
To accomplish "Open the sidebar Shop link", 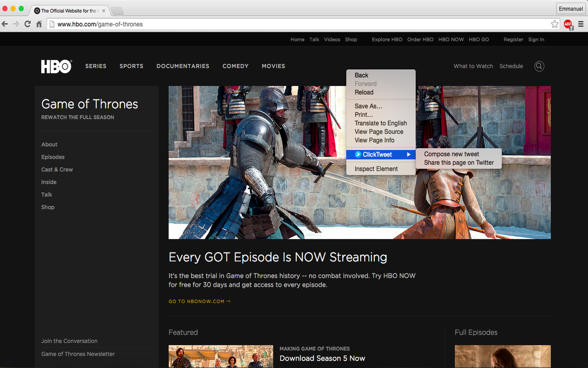I will point(48,207).
